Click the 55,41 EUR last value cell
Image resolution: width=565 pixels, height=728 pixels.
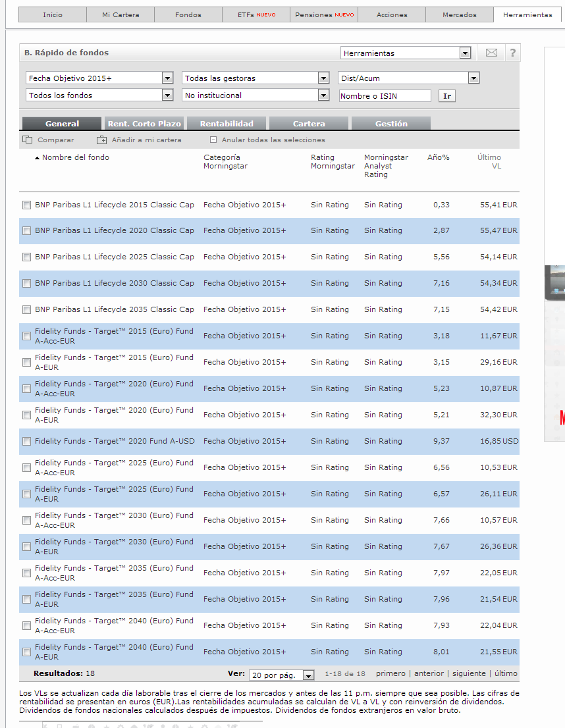498,205
